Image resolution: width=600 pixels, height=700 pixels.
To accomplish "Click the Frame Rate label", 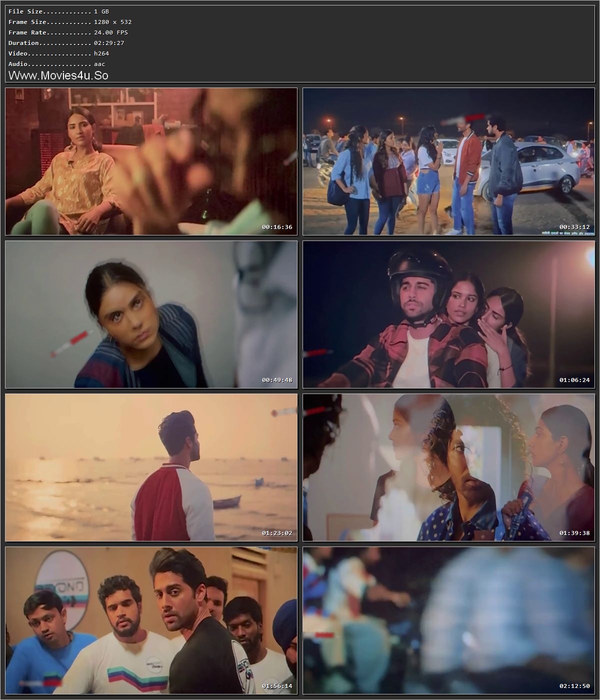I will click(x=27, y=32).
